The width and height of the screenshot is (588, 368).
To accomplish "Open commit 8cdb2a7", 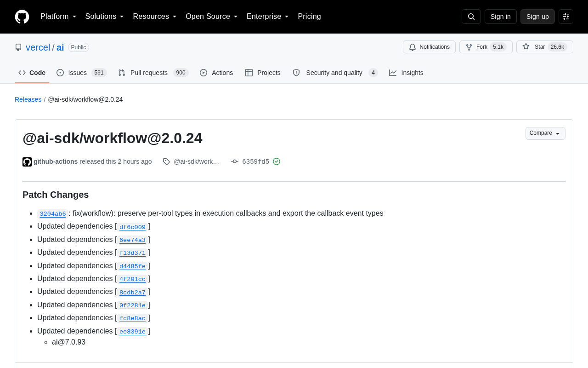I will click(132, 292).
